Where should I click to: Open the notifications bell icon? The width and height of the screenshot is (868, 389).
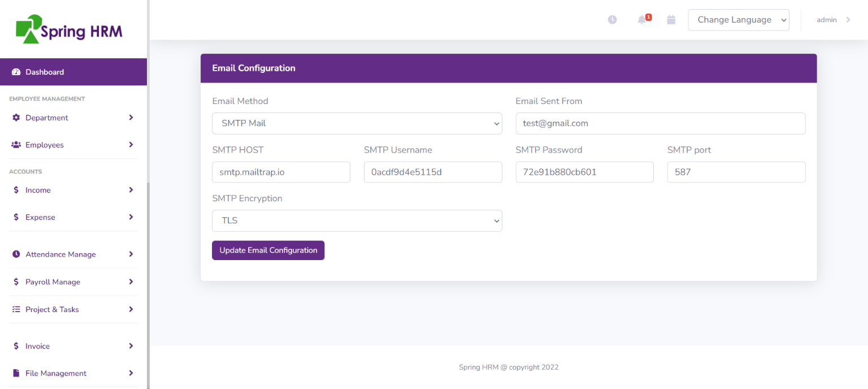pos(641,20)
